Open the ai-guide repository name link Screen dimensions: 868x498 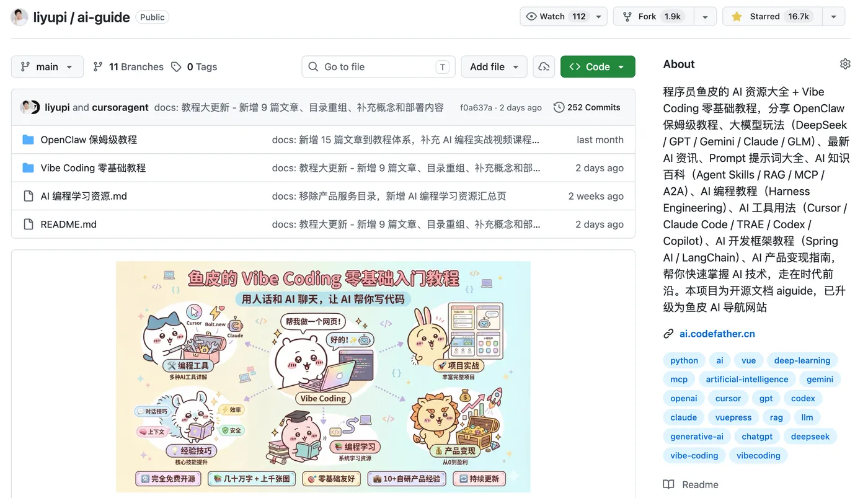click(104, 17)
